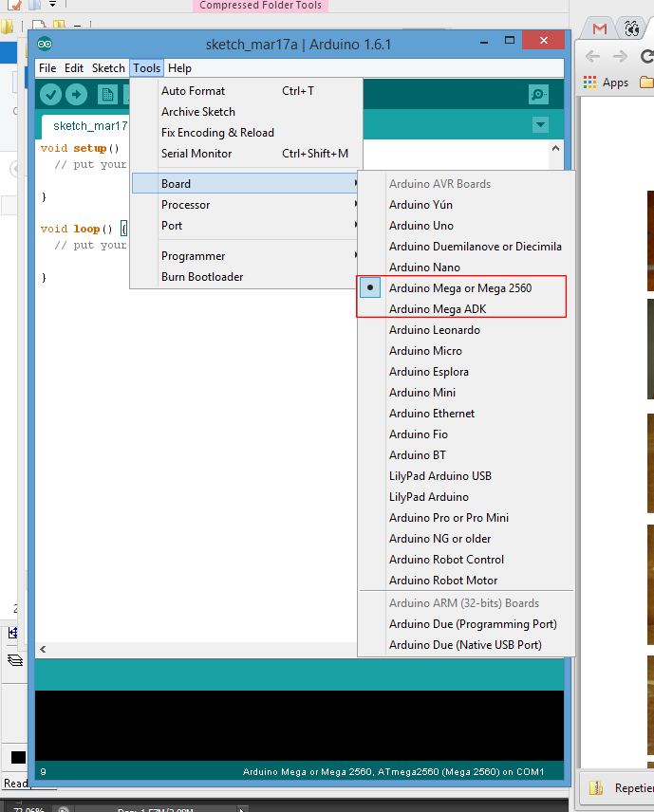This screenshot has height=812, width=654.
Task: Click the Gmail icon in browser tab
Action: 599,29
